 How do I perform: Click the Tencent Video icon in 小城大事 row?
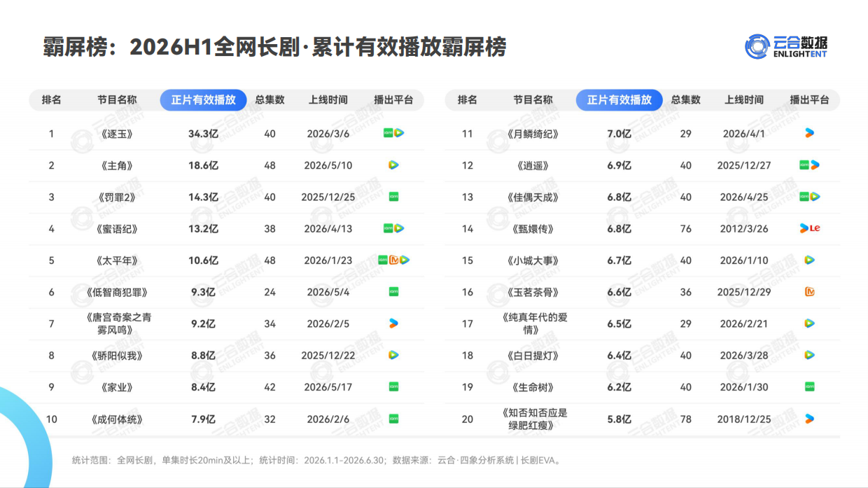click(809, 260)
